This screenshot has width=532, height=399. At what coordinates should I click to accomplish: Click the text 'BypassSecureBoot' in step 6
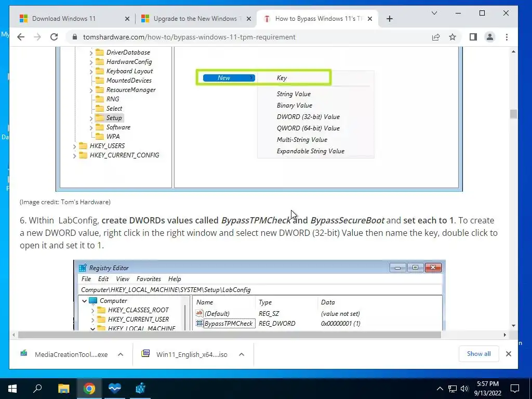click(348, 220)
